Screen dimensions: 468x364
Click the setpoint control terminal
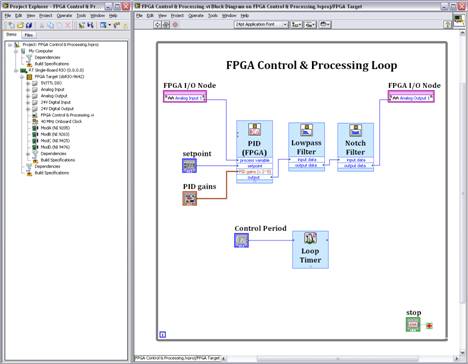pos(189,166)
